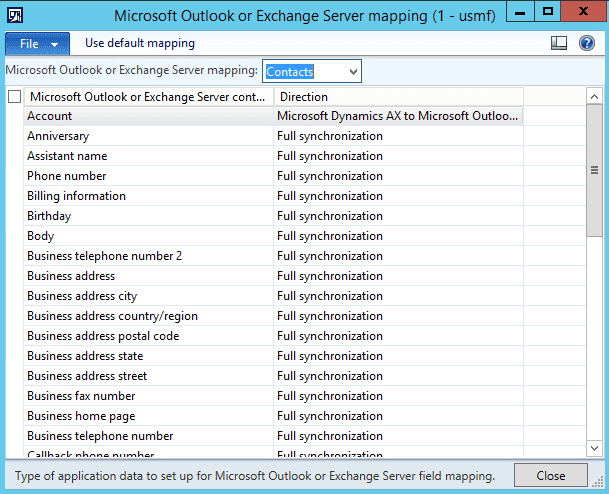
Task: Click Direction cell for Assistant name
Action: tap(399, 156)
